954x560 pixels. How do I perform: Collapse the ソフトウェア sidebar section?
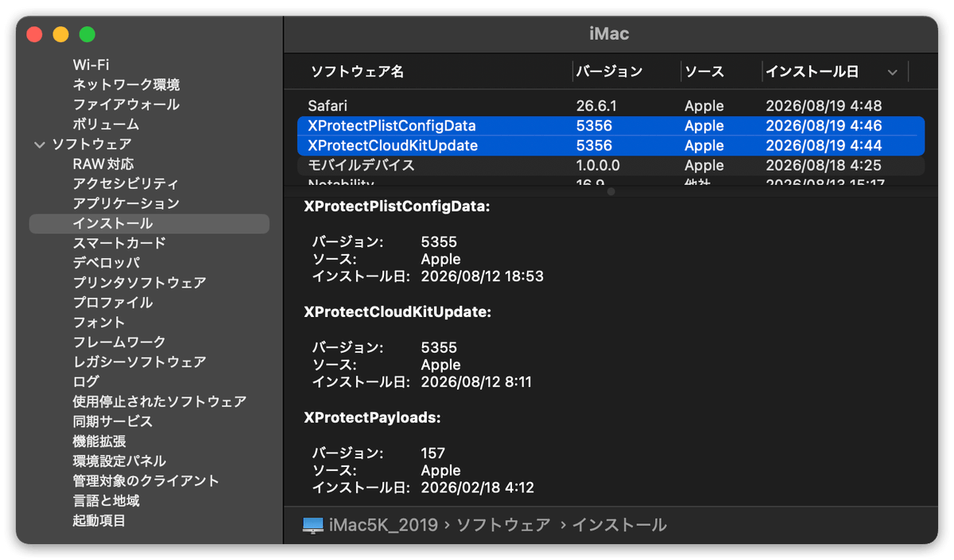point(40,145)
